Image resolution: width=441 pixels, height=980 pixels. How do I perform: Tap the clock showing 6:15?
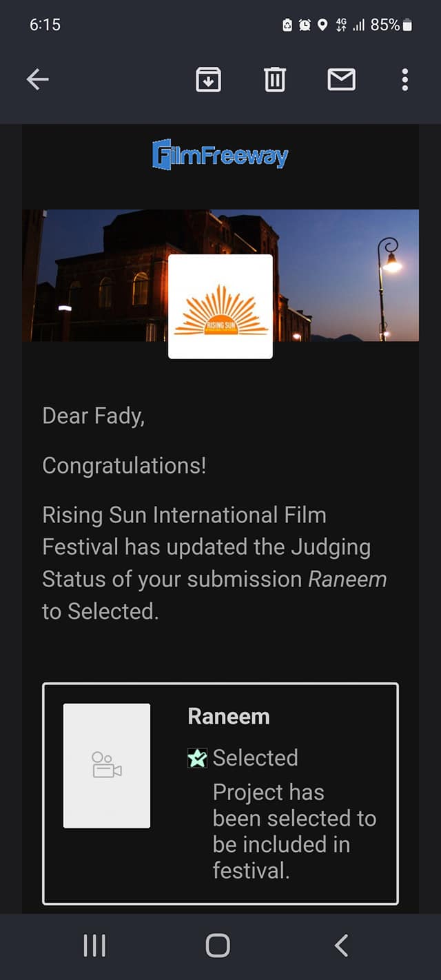(45, 25)
